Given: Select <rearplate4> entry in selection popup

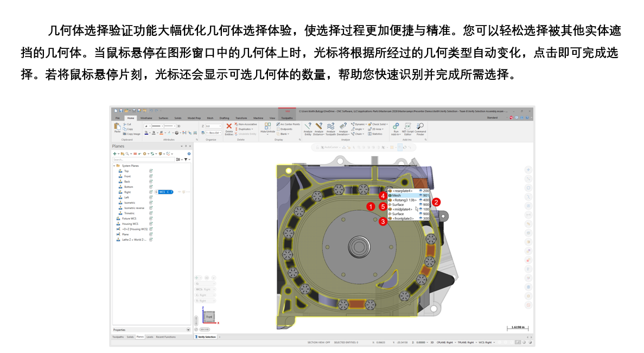Looking at the screenshot, I should coord(408,191).
